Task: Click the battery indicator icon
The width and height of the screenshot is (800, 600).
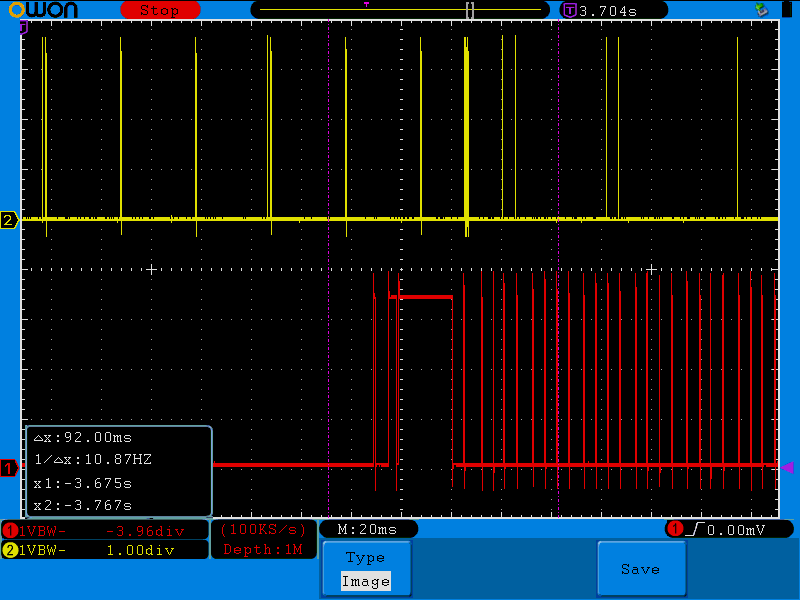Action: click(x=788, y=10)
